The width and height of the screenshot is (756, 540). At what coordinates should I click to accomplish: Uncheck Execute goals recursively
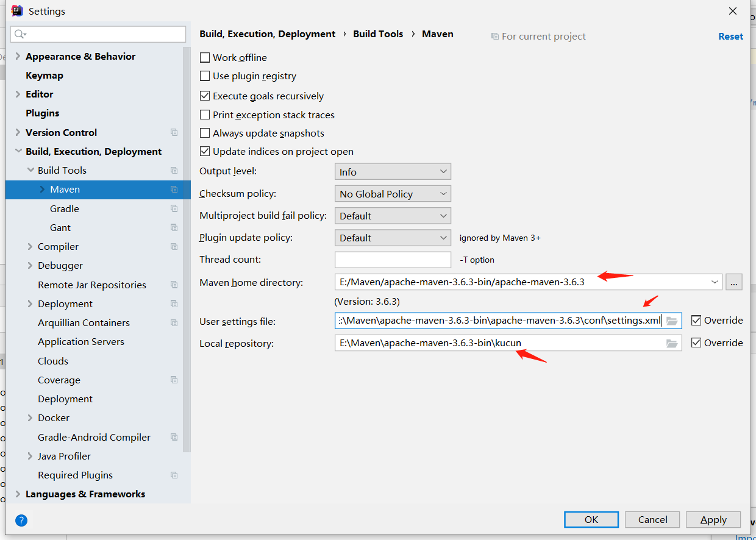point(205,96)
